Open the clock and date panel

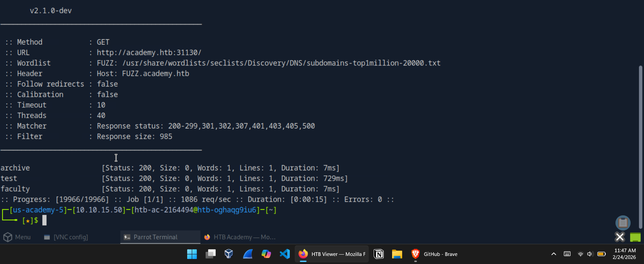coord(624,254)
